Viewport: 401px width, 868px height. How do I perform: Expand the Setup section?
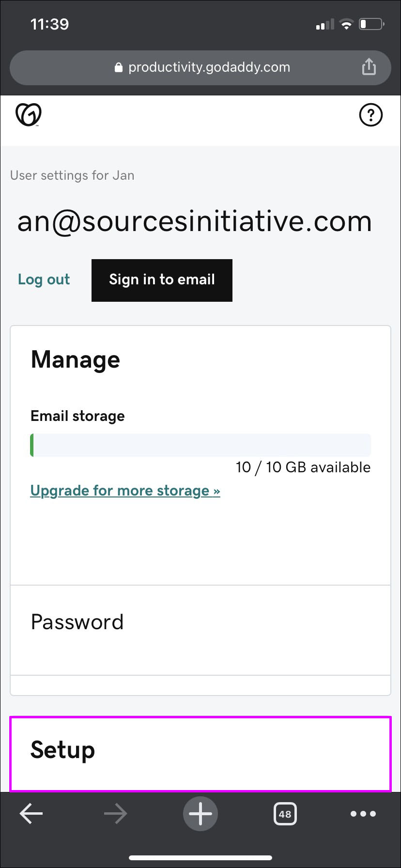tap(200, 750)
